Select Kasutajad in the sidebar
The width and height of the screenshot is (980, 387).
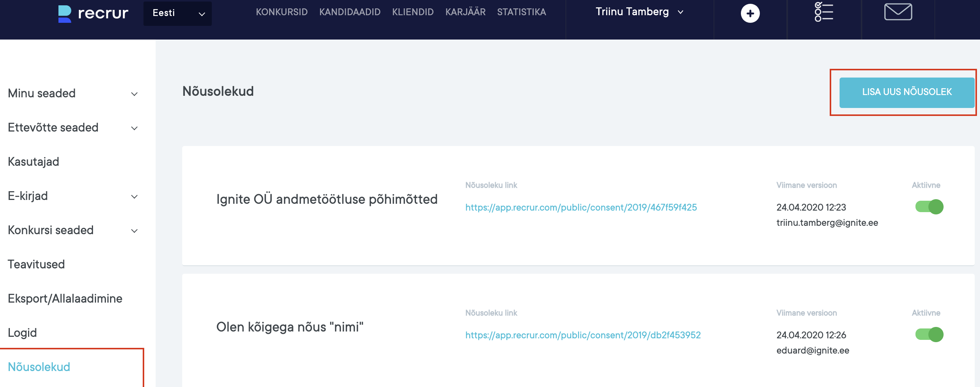tap(33, 162)
